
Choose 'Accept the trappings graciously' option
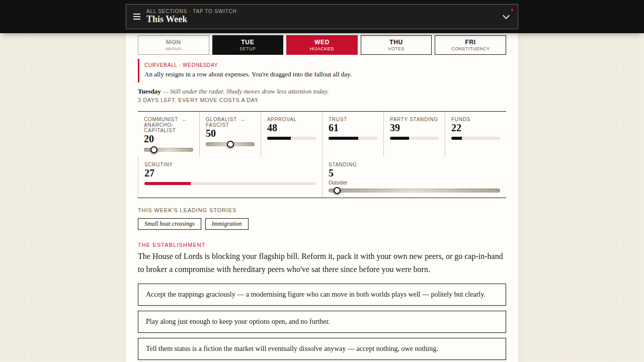[322, 295]
